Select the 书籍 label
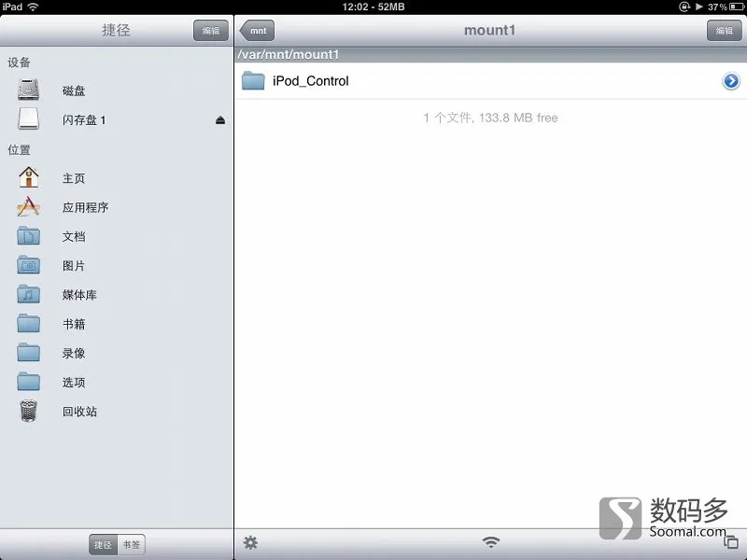 [74, 324]
